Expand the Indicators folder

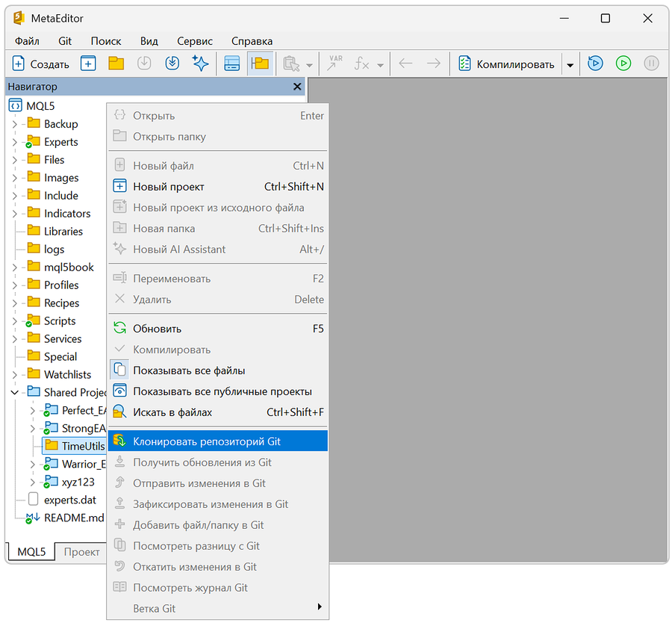click(x=15, y=214)
